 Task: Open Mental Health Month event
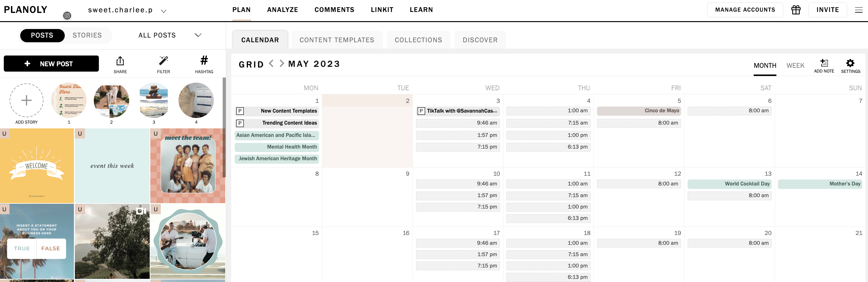[277, 147]
